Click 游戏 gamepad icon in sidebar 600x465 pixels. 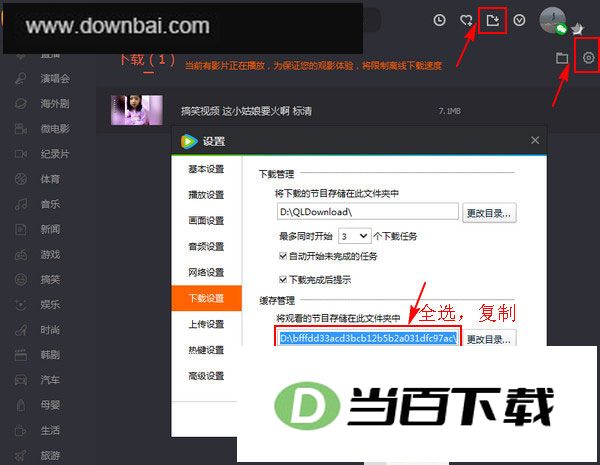[21, 255]
